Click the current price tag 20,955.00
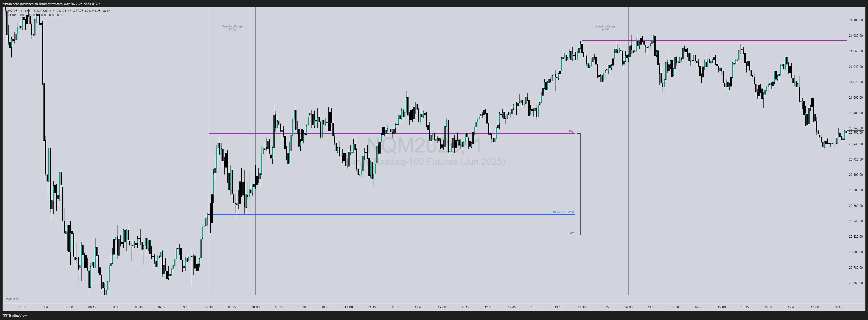Viewport: 868px width, 320px height. [856, 133]
